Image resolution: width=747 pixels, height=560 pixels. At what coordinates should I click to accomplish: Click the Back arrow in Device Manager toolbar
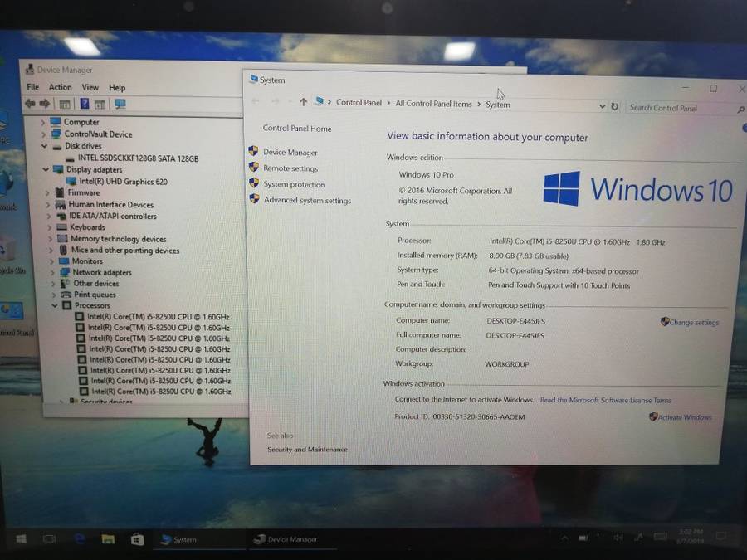(x=30, y=104)
